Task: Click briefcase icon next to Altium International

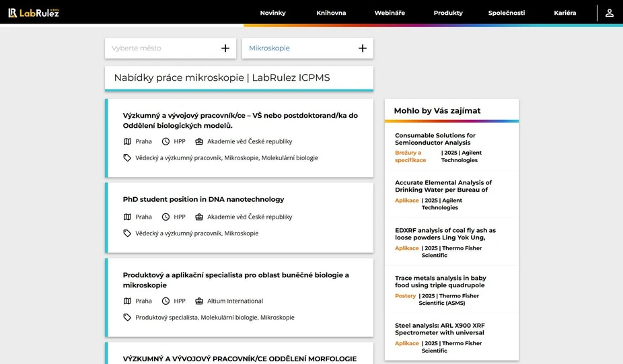Action: pos(199,301)
